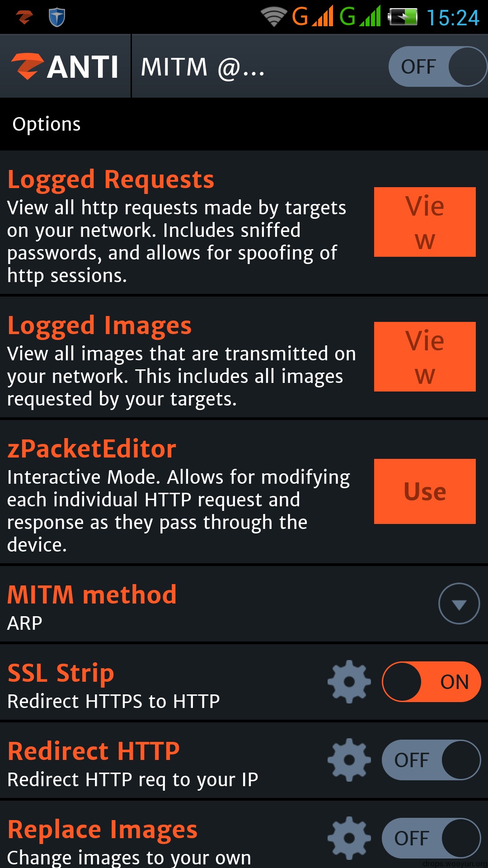488x868 pixels.
Task: Tap the clock showing 15:24
Action: point(453,18)
